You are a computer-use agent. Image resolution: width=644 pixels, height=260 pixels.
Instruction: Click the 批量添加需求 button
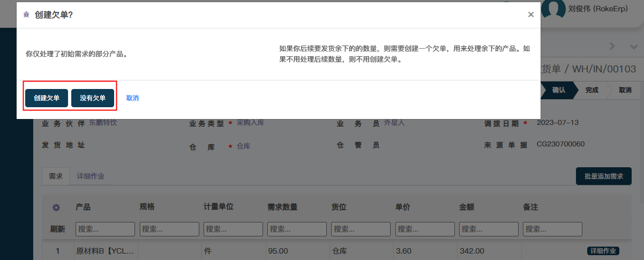(x=603, y=176)
